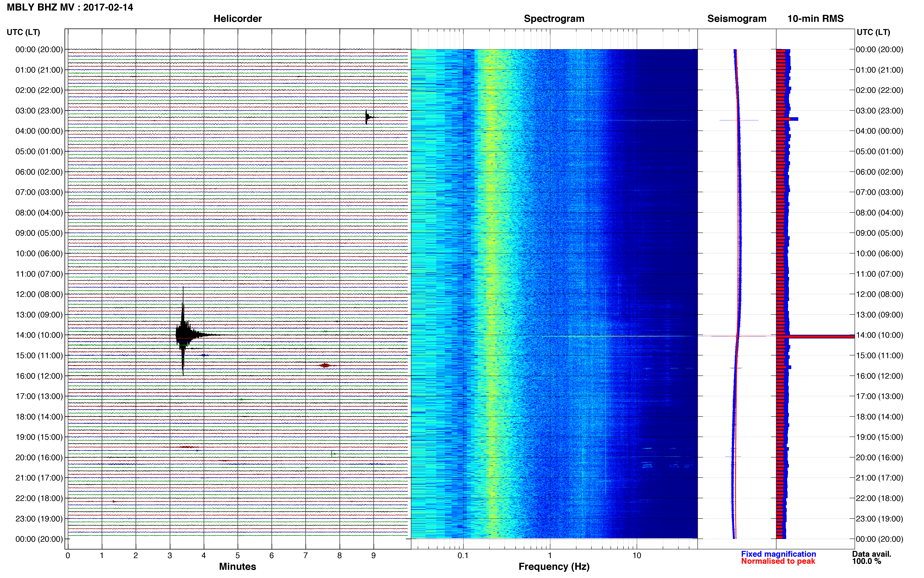Click the right '14:00 (10:00)' time label
The width and height of the screenshot is (924, 578).
point(879,335)
